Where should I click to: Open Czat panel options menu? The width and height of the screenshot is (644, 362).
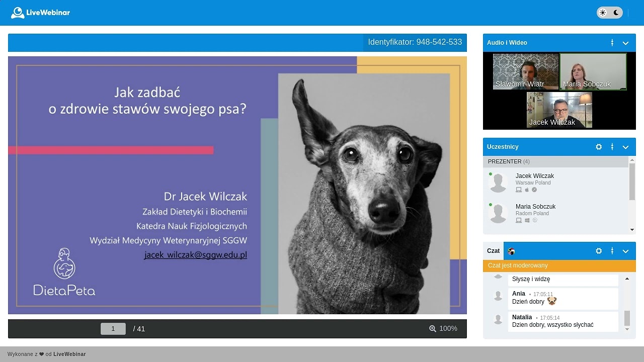pos(612,251)
